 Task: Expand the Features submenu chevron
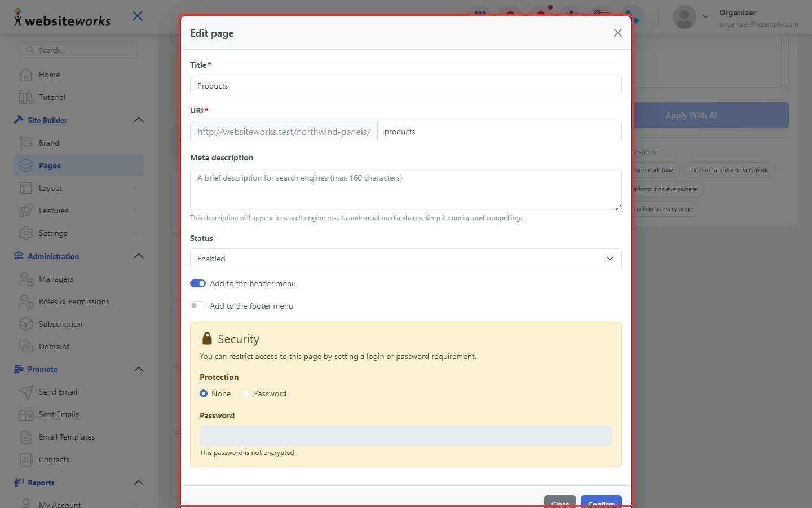click(135, 211)
